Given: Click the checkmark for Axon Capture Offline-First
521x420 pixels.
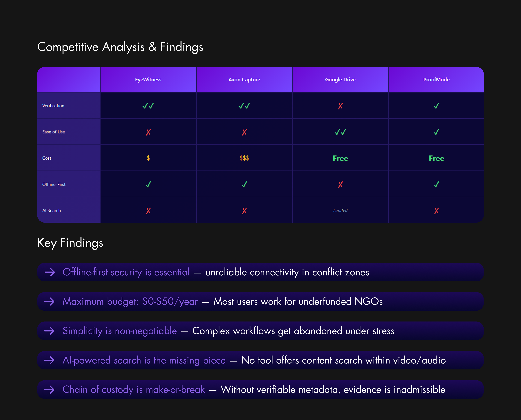Looking at the screenshot, I should click(244, 185).
